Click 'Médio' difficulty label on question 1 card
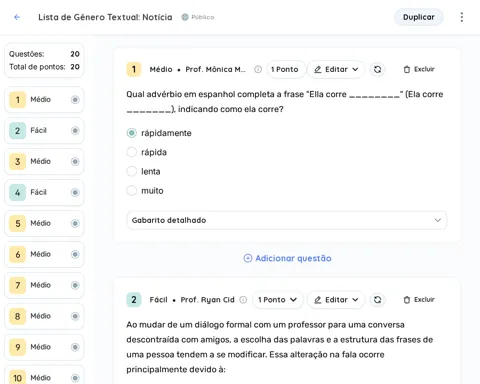This screenshot has height=384, width=480. [161, 69]
